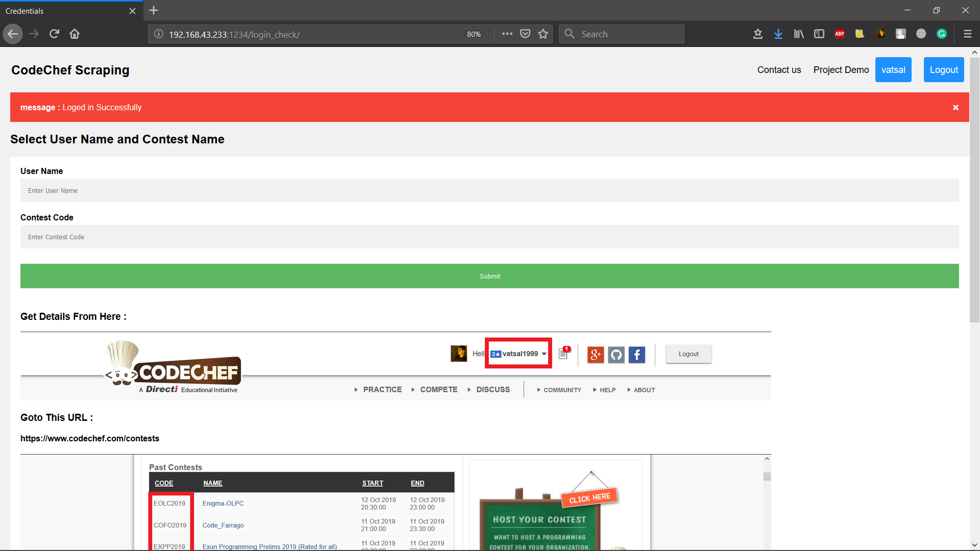980x551 pixels.
Task: Open the Library icon in toolbar
Action: [798, 34]
